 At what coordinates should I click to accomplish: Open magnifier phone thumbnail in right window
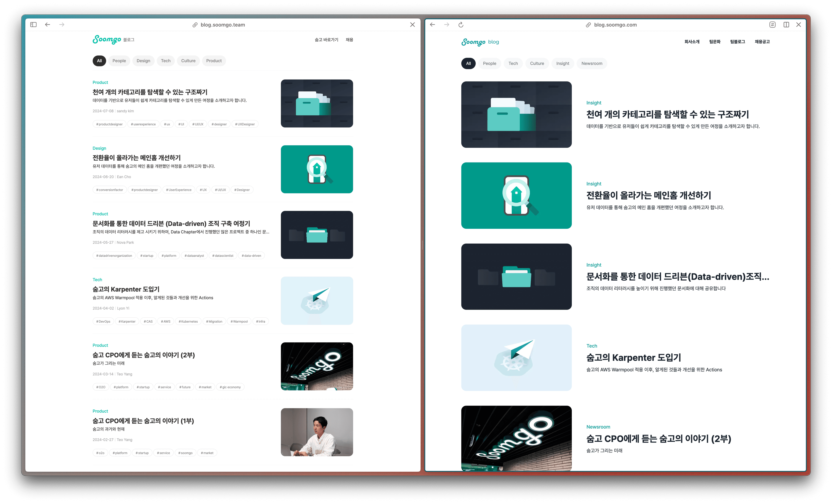coord(516,195)
